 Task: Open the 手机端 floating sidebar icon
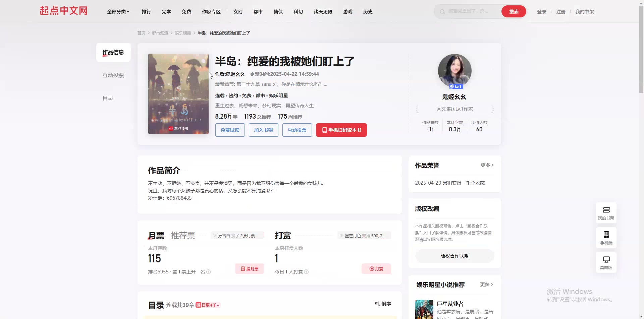pos(606,238)
